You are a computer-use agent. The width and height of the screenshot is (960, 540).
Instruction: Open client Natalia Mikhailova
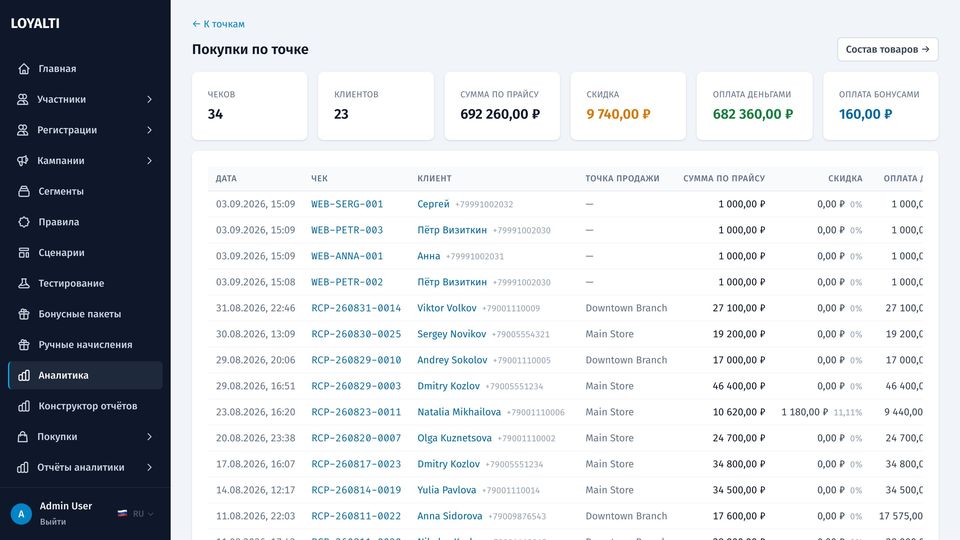point(459,412)
